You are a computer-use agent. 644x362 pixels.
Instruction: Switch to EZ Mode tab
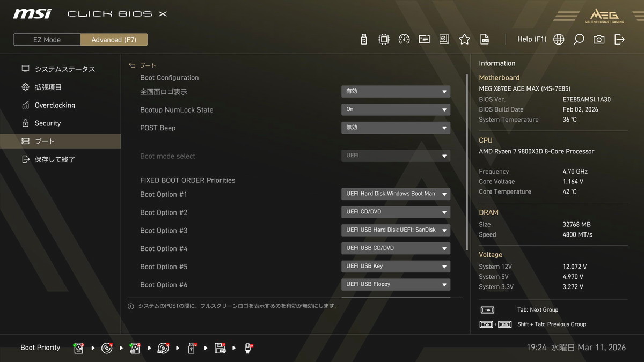coord(47,40)
